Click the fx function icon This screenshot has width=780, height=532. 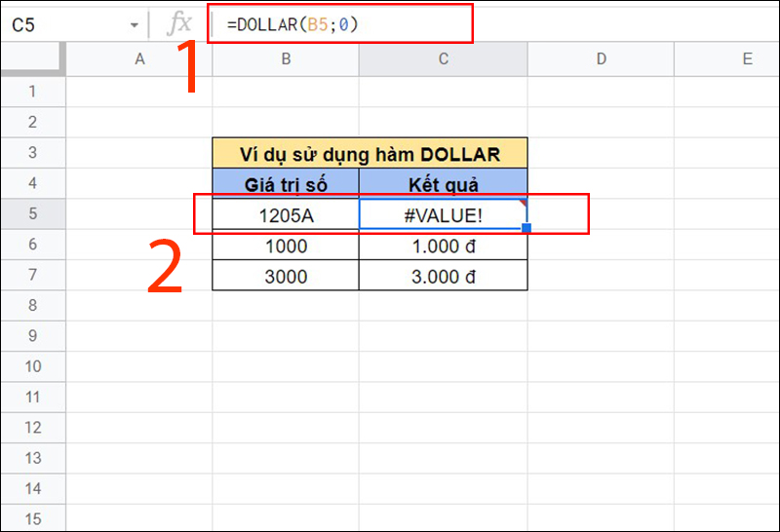tap(179, 23)
